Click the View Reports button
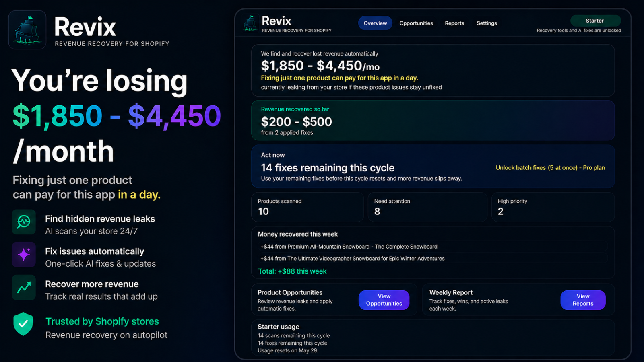 pos(583,300)
